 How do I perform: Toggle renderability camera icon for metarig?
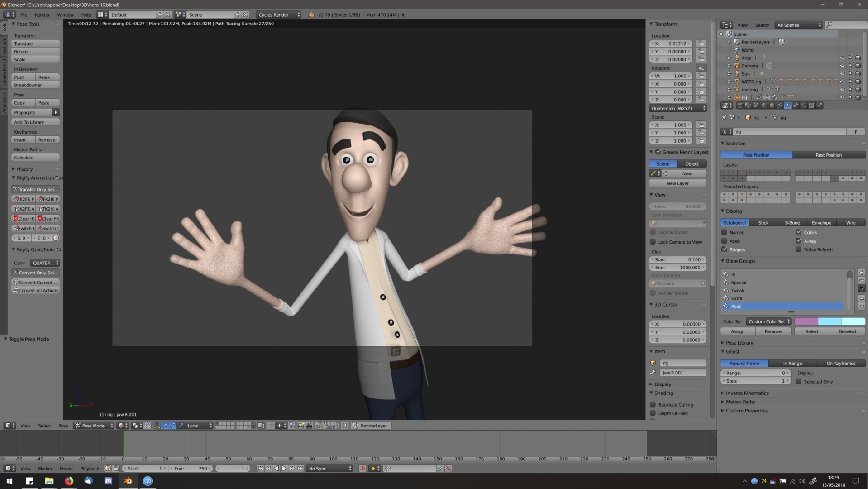(x=858, y=90)
